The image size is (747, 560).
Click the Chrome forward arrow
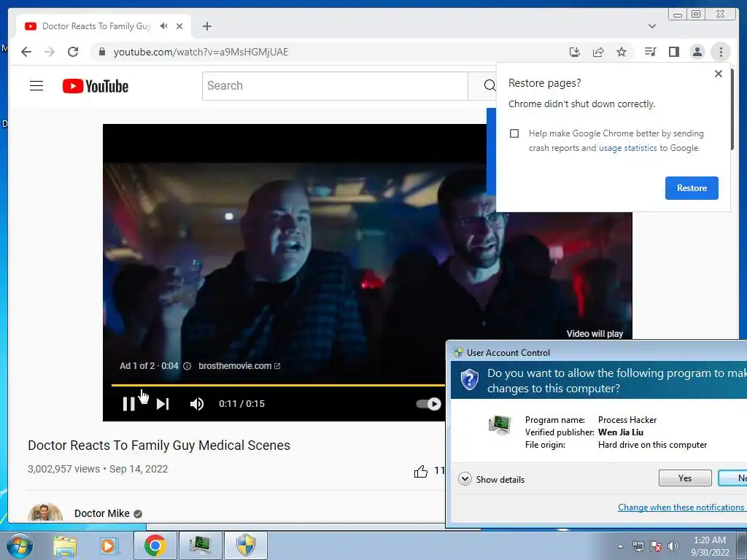coord(50,52)
